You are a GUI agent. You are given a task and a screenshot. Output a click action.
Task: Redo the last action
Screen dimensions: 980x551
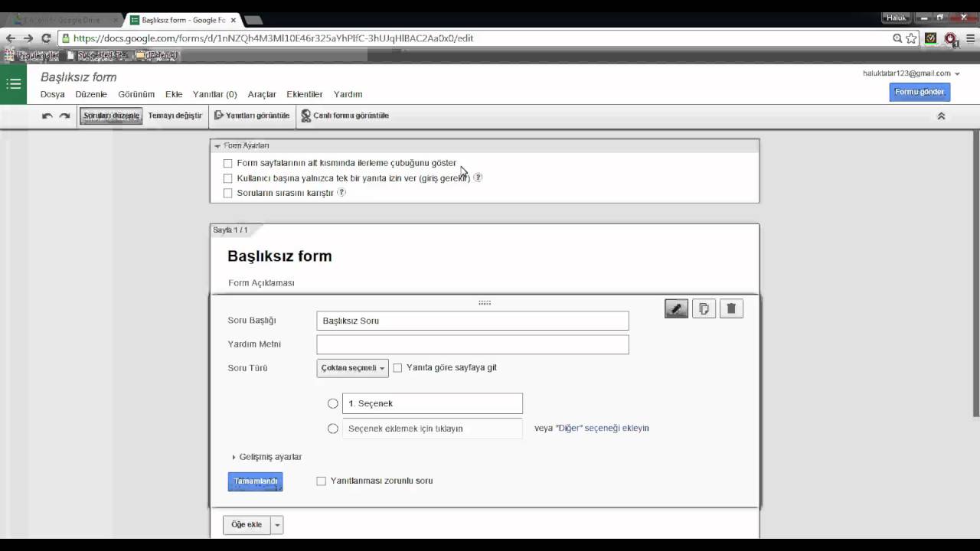(65, 116)
